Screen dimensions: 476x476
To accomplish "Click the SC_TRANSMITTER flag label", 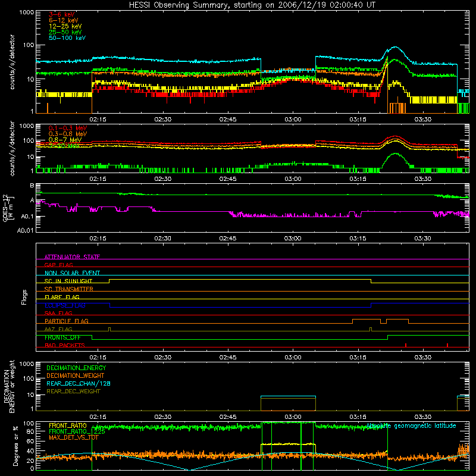I will click(x=69, y=289).
